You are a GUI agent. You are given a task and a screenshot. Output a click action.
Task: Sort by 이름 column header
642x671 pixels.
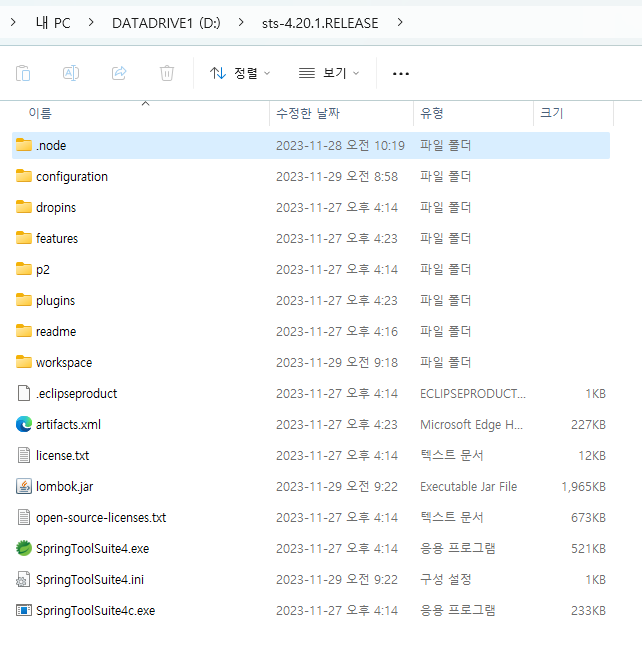pos(40,113)
